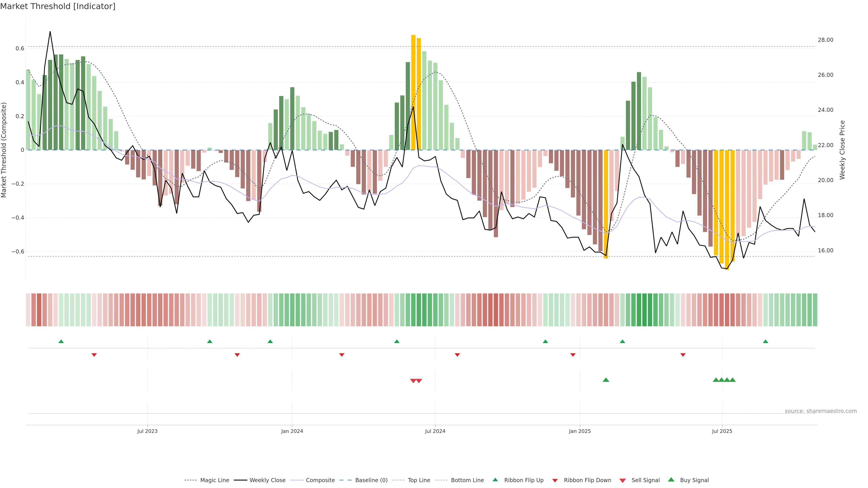Toggle the Baseline (0) legend entry
The height and width of the screenshot is (488, 868).
pyautogui.click(x=371, y=480)
